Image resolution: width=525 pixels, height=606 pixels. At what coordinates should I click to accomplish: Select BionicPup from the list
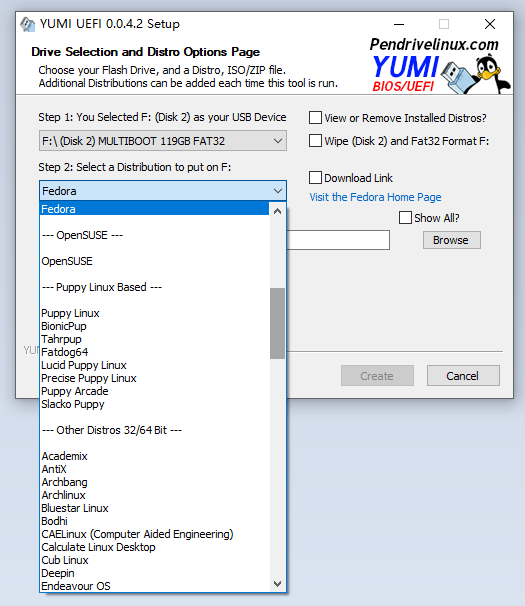(154, 326)
